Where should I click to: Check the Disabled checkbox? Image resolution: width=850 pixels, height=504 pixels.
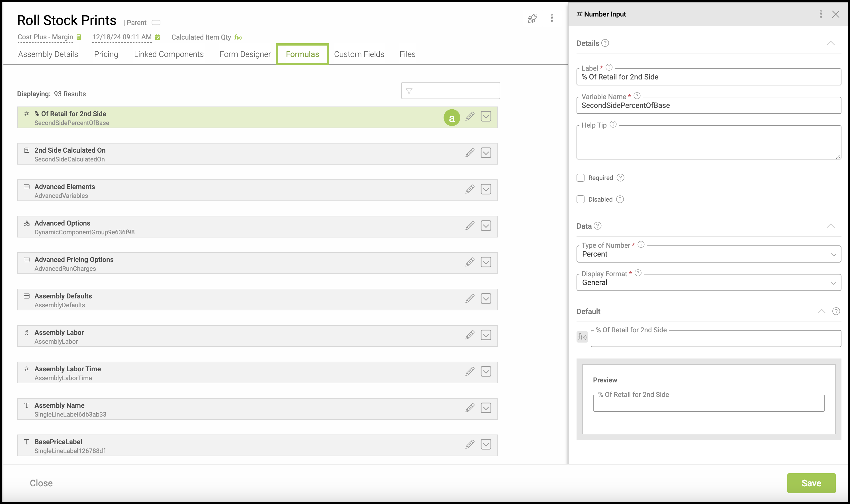pos(581,199)
